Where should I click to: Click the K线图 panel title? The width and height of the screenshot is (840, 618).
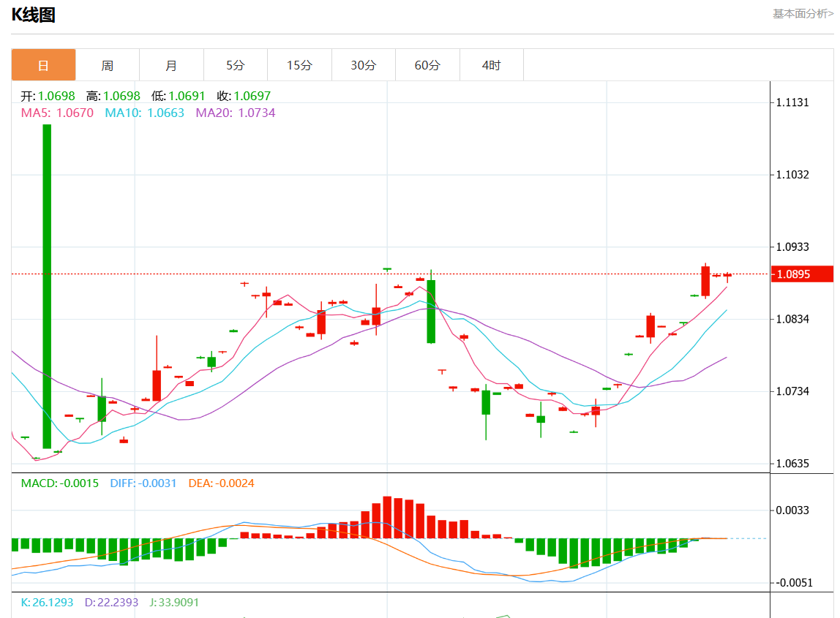(34, 15)
